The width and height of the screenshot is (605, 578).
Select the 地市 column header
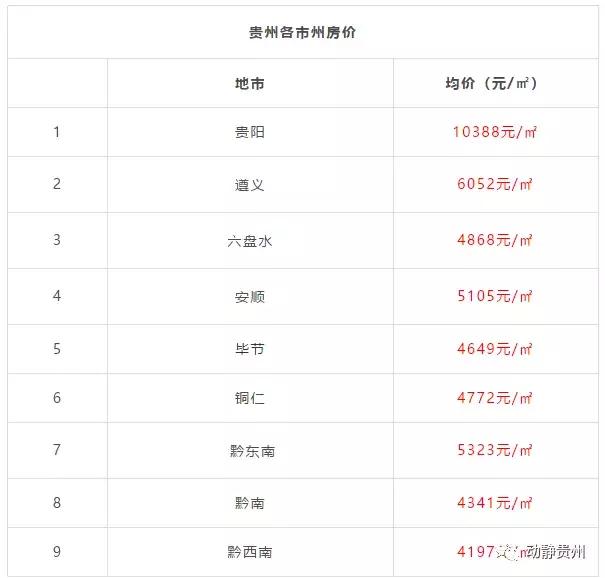(x=250, y=83)
